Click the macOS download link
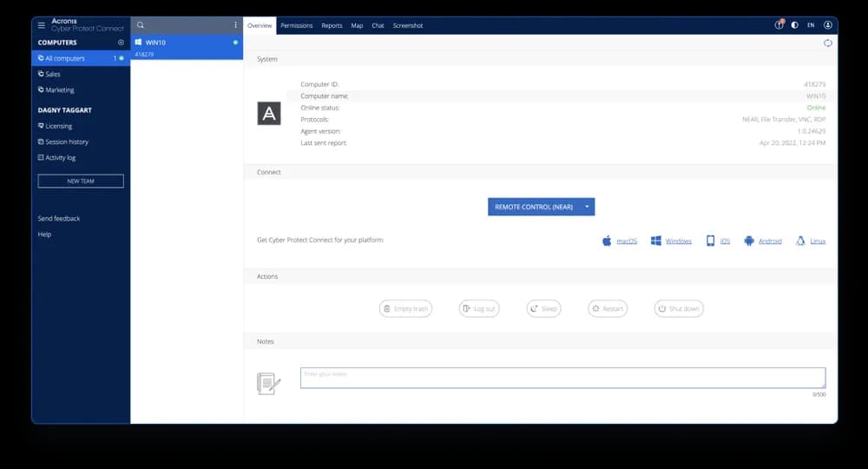The height and width of the screenshot is (469, 868). [x=626, y=241]
